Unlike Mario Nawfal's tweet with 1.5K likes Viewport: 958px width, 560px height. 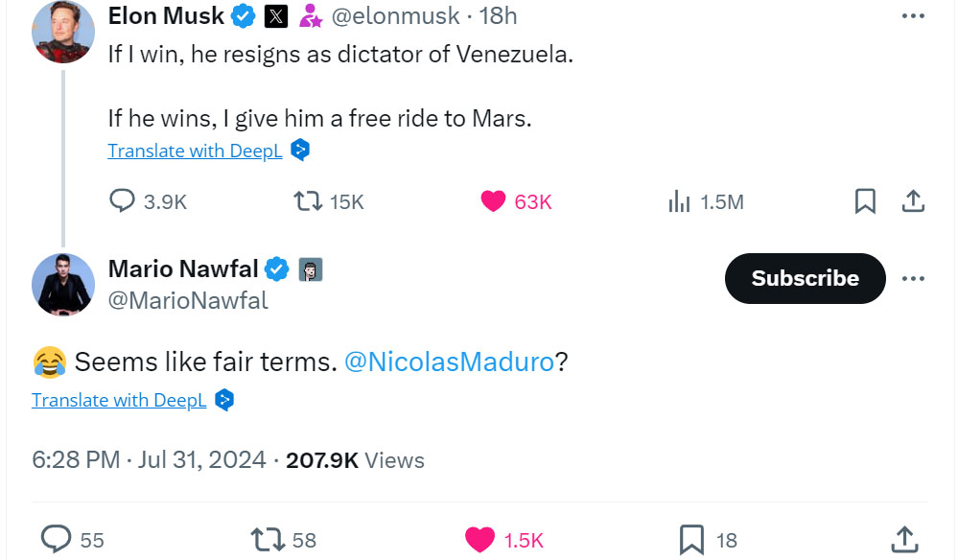pyautogui.click(x=479, y=540)
